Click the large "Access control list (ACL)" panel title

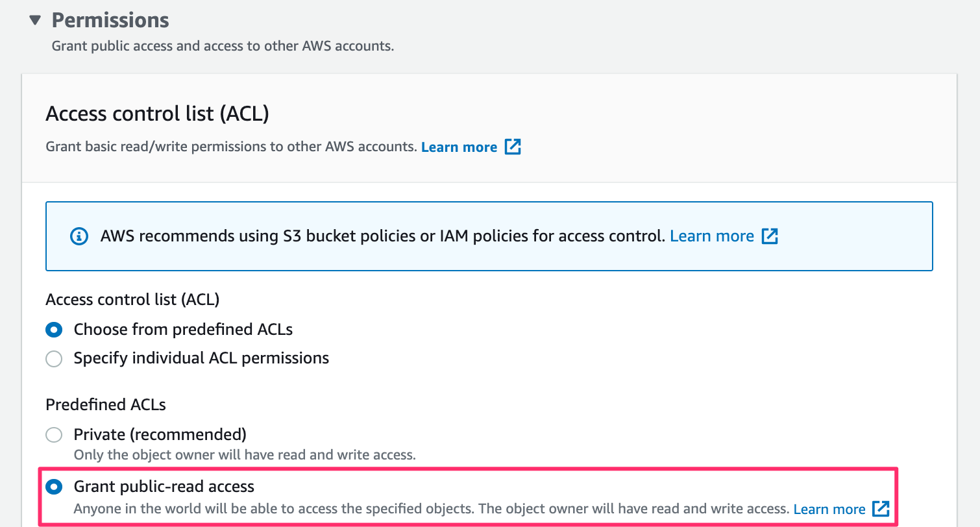(157, 114)
